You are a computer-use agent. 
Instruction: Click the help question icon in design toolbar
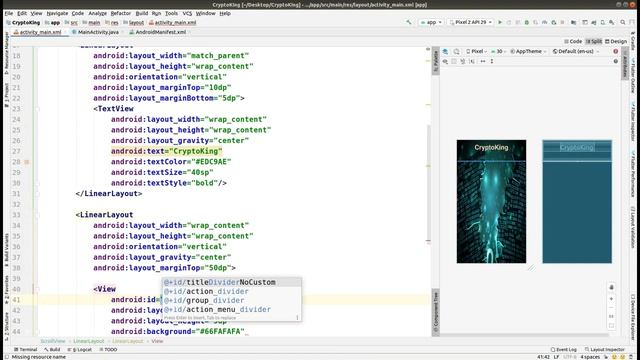click(x=616, y=61)
